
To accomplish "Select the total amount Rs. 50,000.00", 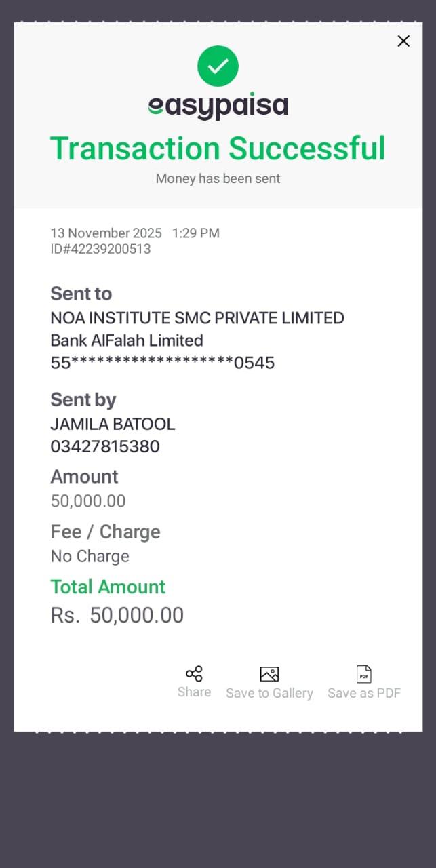I will [x=117, y=615].
